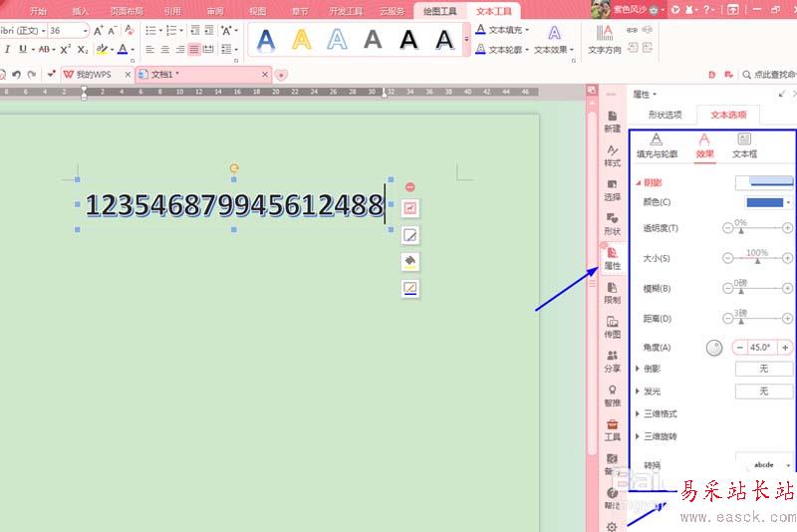The height and width of the screenshot is (532, 797).
Task: Apply distributed alignment
Action: coord(208,49)
